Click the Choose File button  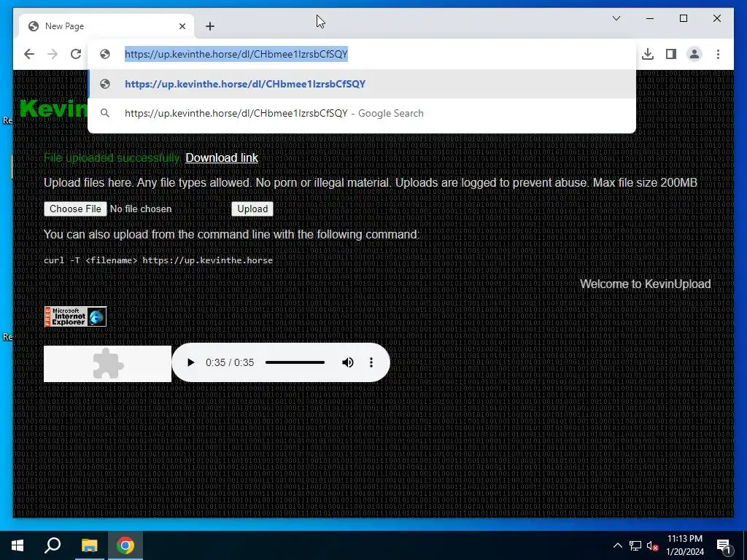coord(75,209)
